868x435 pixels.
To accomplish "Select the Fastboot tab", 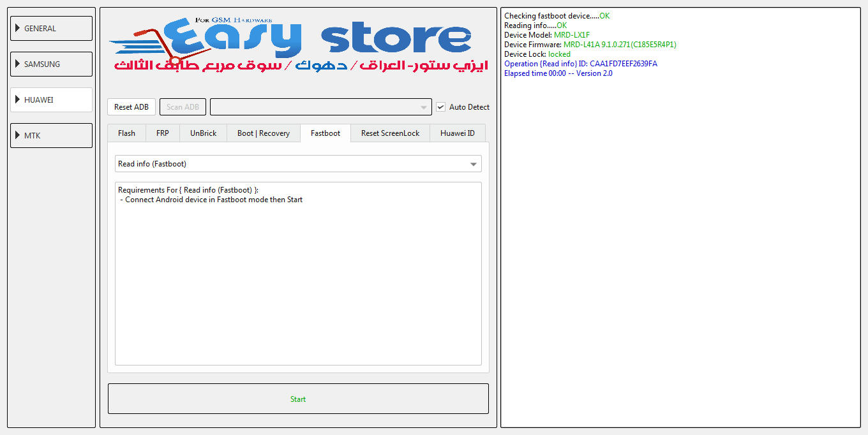I will [x=325, y=133].
